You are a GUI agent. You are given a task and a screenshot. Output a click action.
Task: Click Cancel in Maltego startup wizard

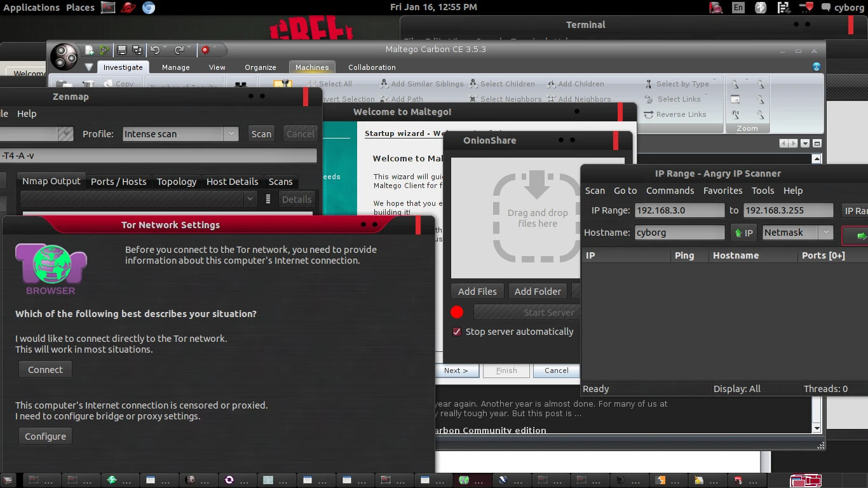(x=556, y=370)
